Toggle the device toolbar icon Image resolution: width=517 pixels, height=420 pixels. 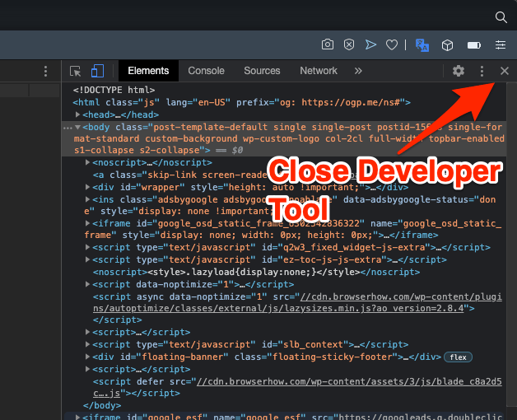point(97,71)
